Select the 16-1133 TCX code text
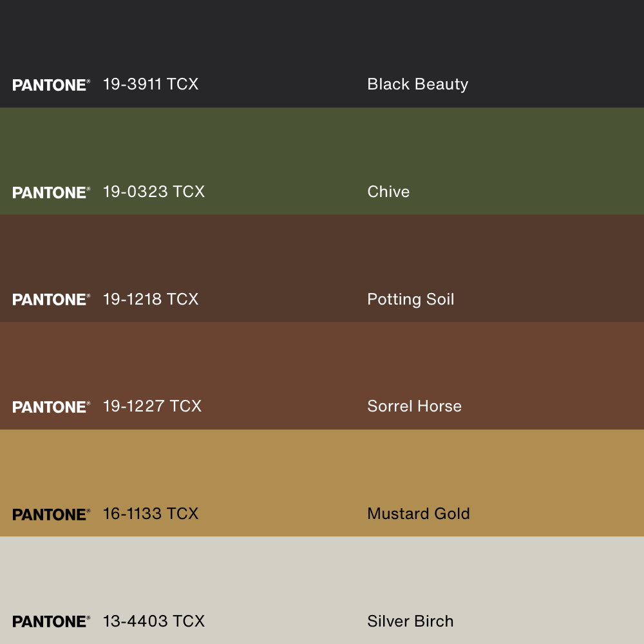 151,514
